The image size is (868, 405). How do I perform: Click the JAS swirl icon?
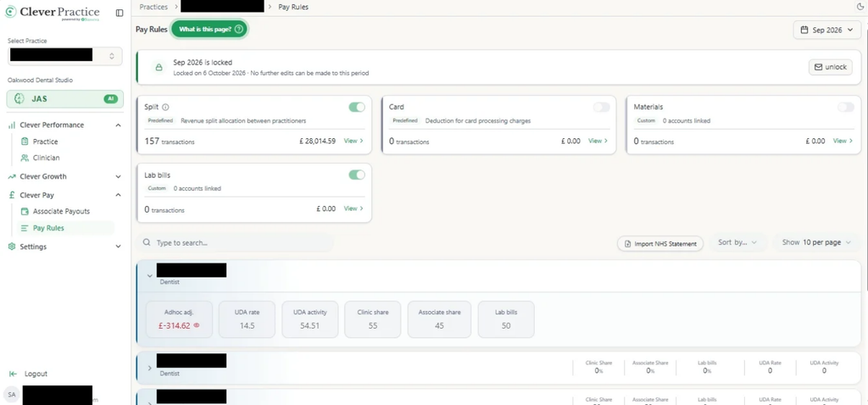[19, 98]
